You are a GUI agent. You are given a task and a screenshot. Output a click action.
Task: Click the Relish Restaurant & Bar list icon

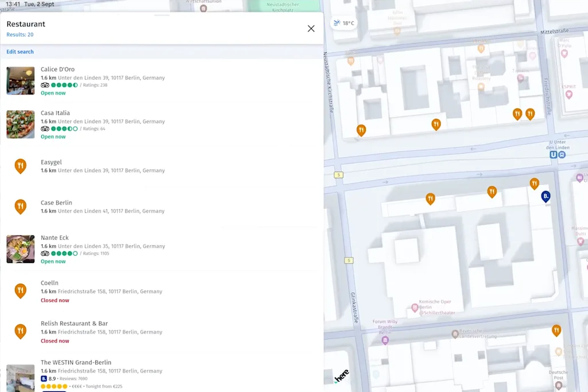(x=21, y=331)
